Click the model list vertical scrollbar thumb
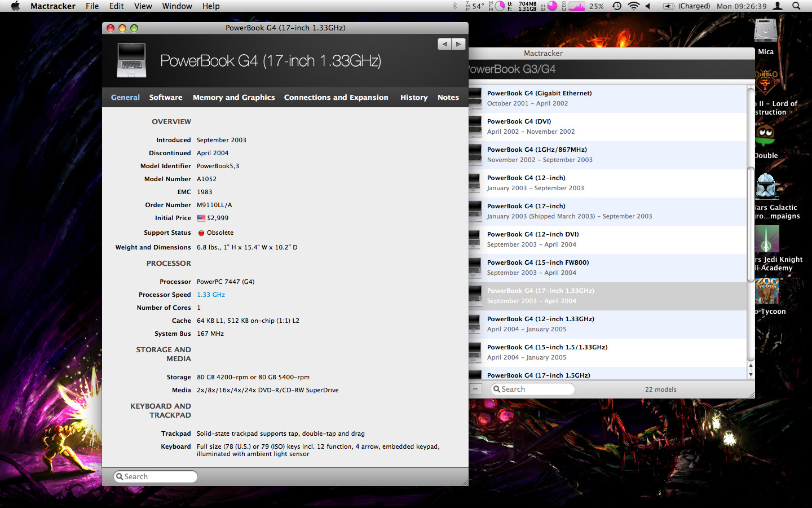 [x=751, y=224]
